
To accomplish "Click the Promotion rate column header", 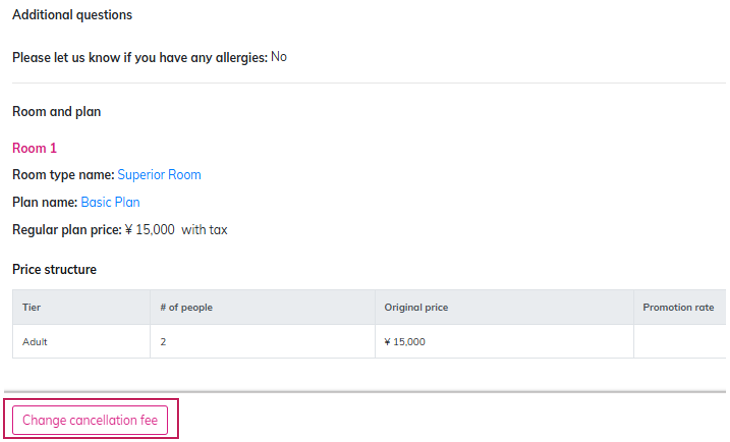I will (x=678, y=307).
